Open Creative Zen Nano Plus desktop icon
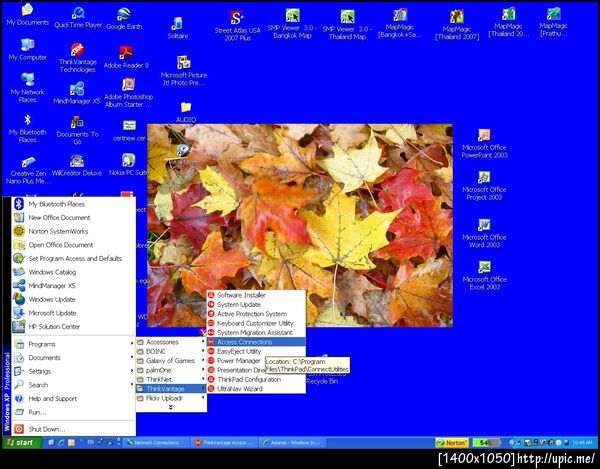 [x=28, y=170]
